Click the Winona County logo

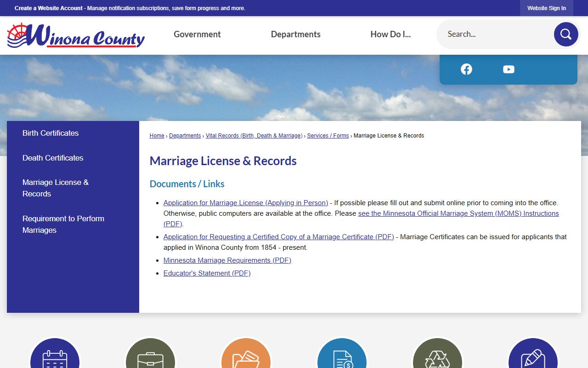coord(76,35)
